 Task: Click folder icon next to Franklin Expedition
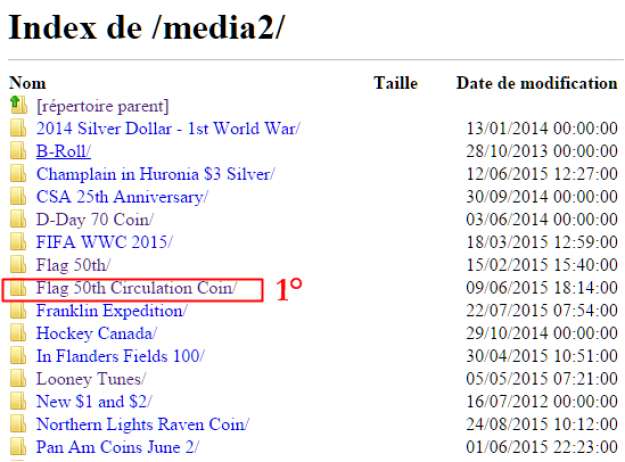18,311
